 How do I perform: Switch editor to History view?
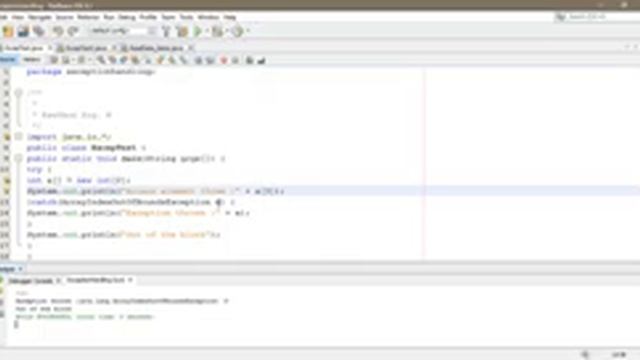point(31,60)
